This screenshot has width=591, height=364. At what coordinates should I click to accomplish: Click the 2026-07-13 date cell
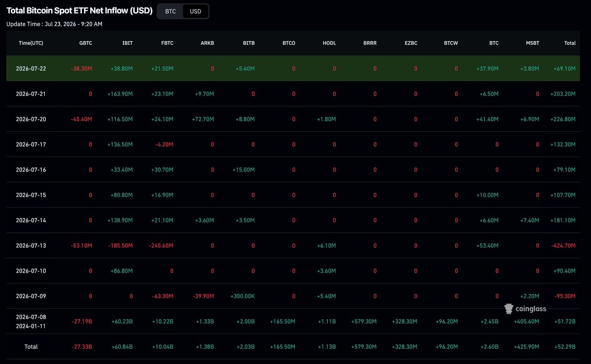coord(31,245)
